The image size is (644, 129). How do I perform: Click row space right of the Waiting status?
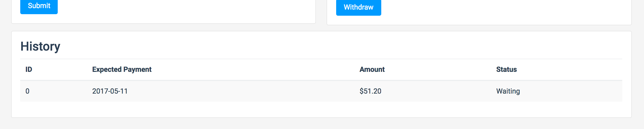point(572,91)
